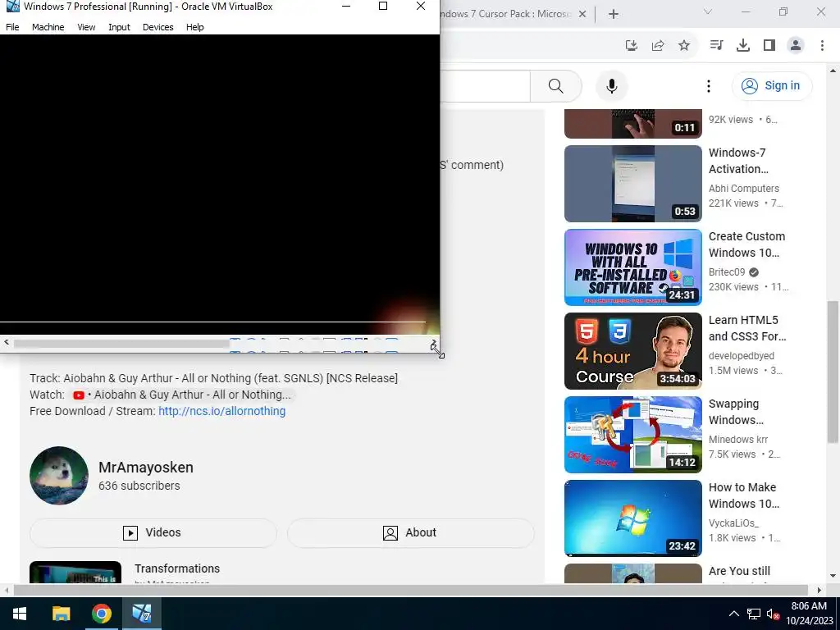The height and width of the screenshot is (630, 840).
Task: Click the browser page horizontal scroll right arrow
Action: [x=819, y=591]
